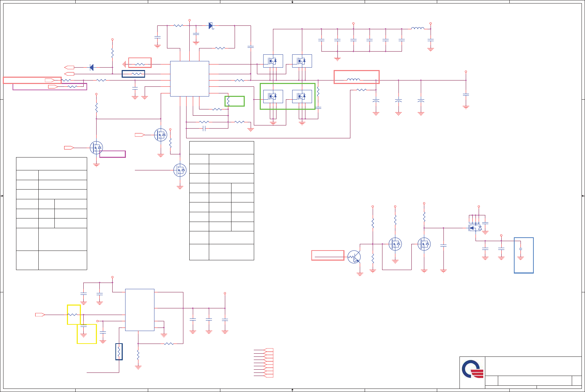Select the upper-right MOSFET of the four-MOSFET group
Image resolution: width=585 pixels, height=392 pixels.
pos(302,61)
